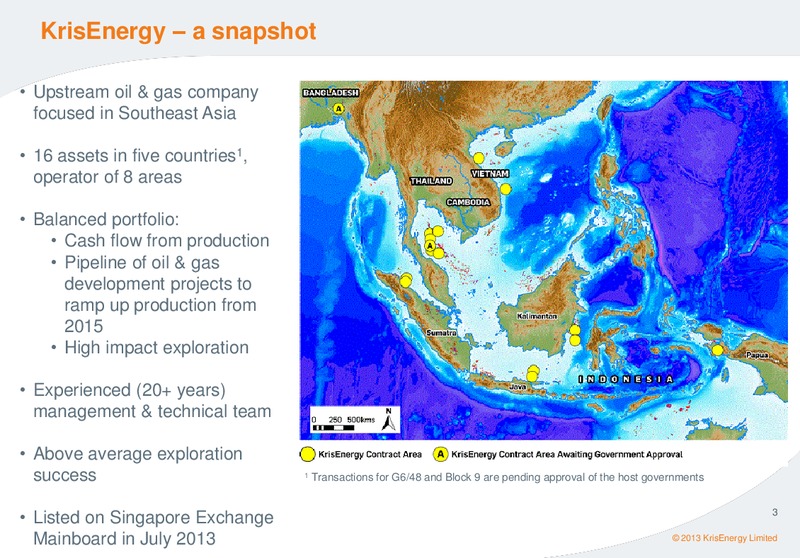Viewport: 800px width, 558px height.
Task: Click the yellow marker near Papua
Action: pos(717,350)
